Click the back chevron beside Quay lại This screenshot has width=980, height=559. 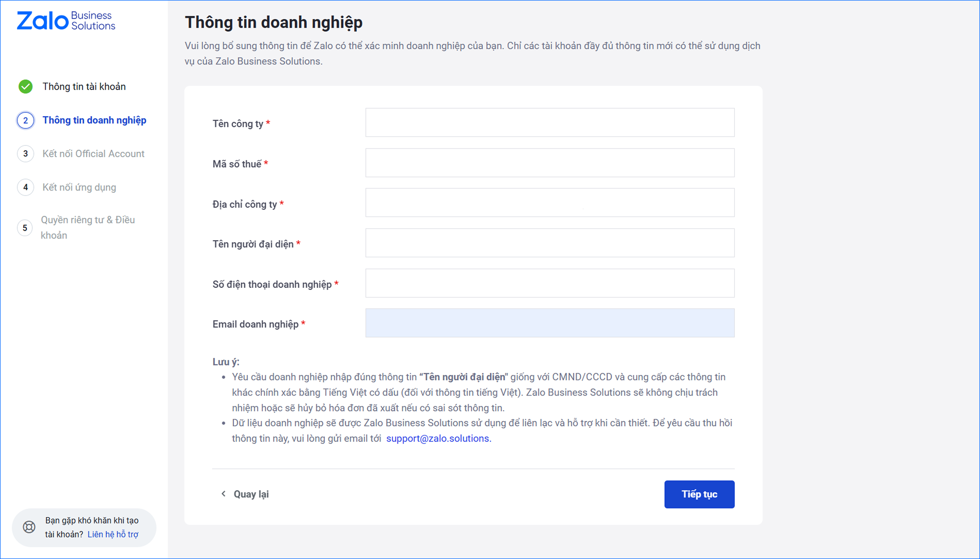pos(223,494)
